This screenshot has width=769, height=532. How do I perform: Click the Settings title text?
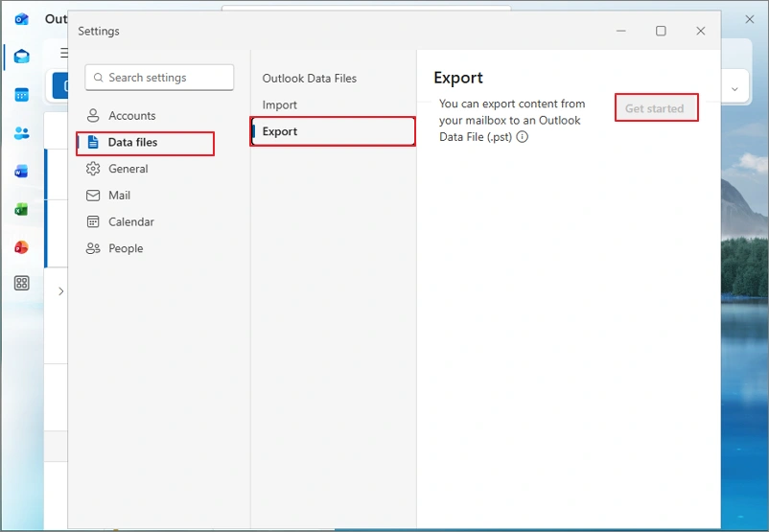99,31
